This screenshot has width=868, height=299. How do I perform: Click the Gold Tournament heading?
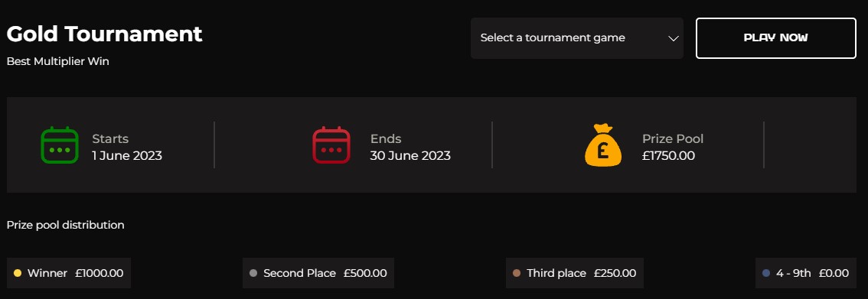(105, 34)
